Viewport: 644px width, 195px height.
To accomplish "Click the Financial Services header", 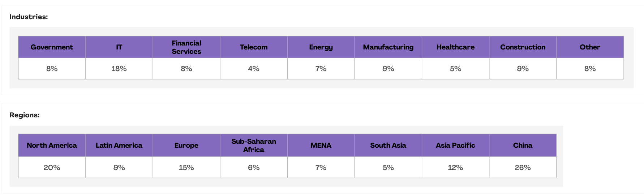I will pyautogui.click(x=186, y=47).
